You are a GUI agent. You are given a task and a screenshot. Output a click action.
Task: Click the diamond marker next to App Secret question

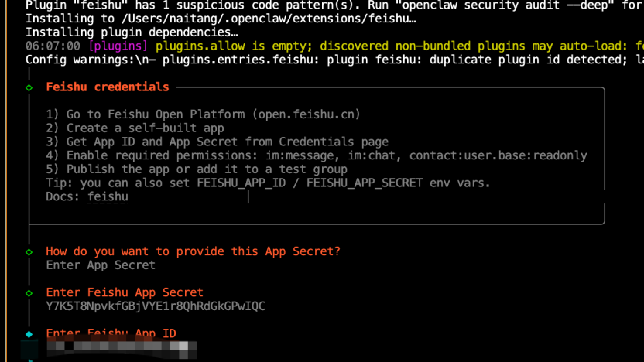pos(29,252)
